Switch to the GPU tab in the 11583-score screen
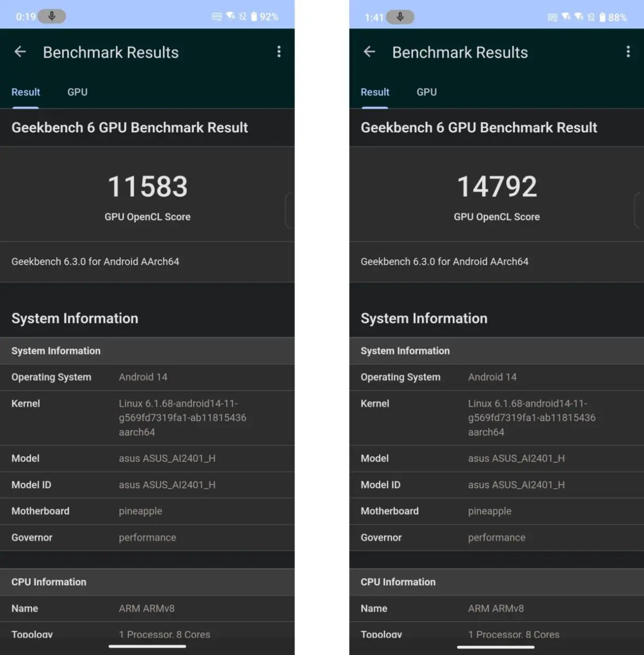Viewport: 644px width, 655px height. click(x=77, y=92)
